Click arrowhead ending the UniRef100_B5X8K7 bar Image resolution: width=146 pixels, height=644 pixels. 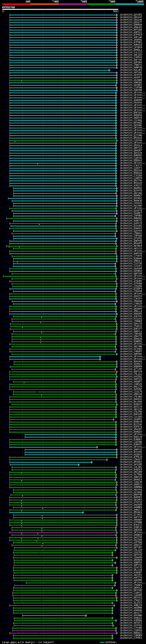[92, 462]
